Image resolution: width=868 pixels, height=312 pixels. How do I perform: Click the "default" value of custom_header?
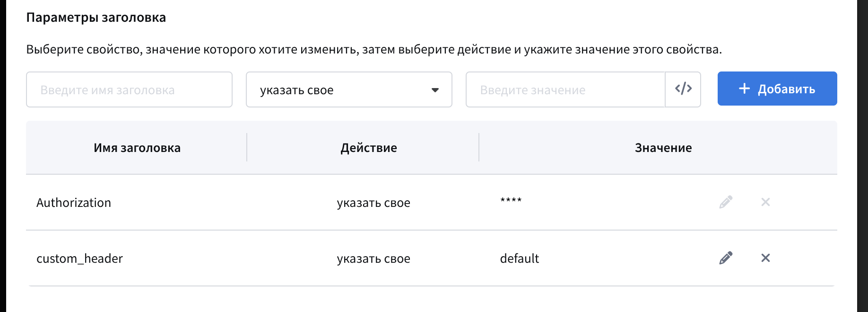[x=519, y=259]
